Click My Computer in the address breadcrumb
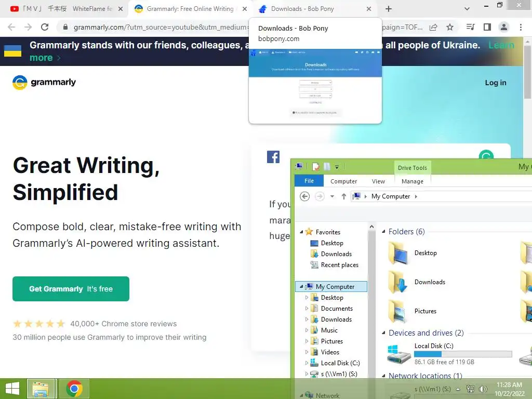 [391, 196]
